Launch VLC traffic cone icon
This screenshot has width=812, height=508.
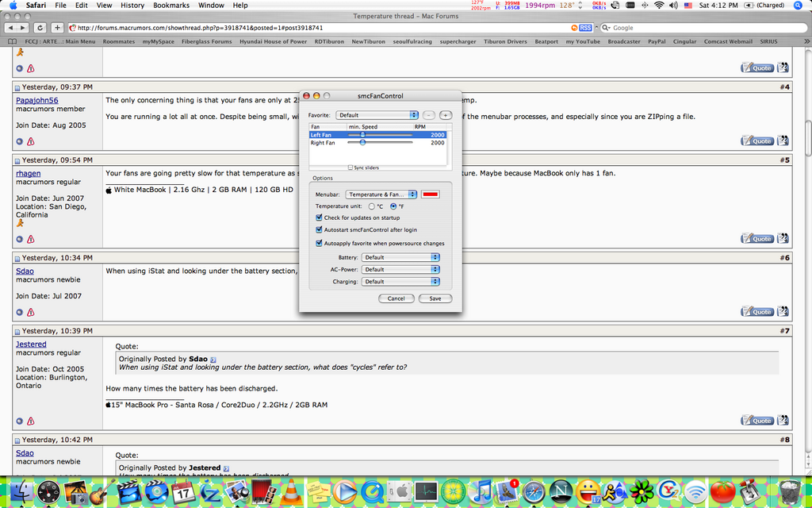292,491
